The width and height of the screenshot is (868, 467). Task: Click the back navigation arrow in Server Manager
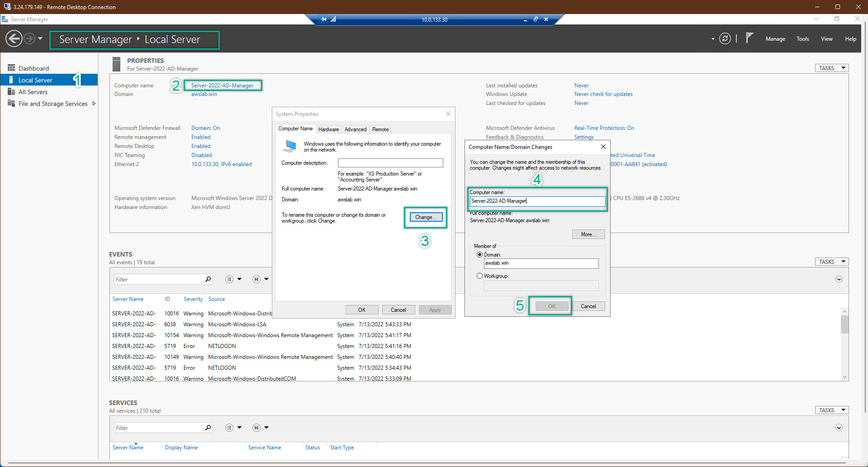14,39
